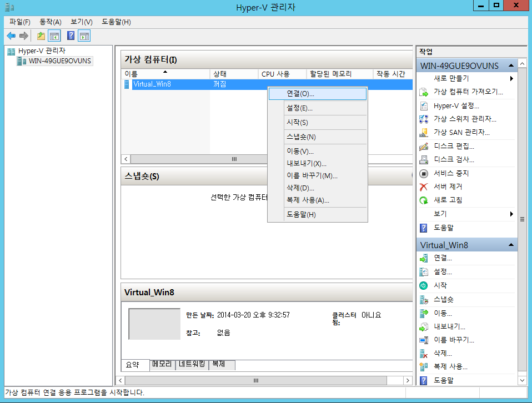Click the 디스크 편집 pencil icon
The width and height of the screenshot is (532, 403).
coord(424,146)
